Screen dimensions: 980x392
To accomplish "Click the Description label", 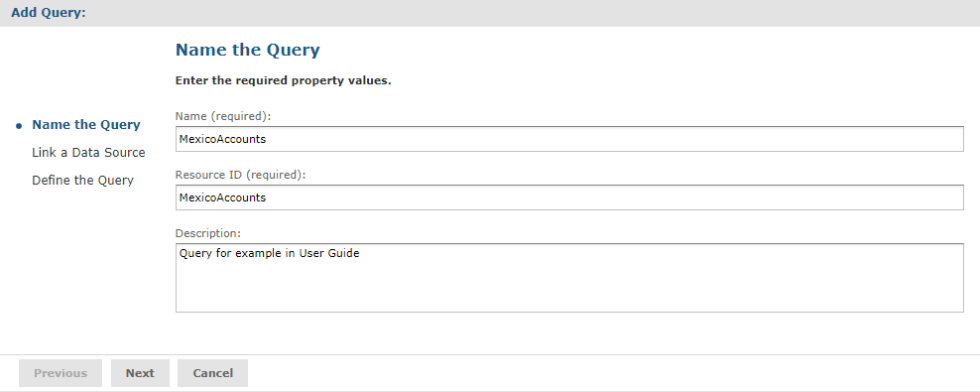I will click(208, 233).
